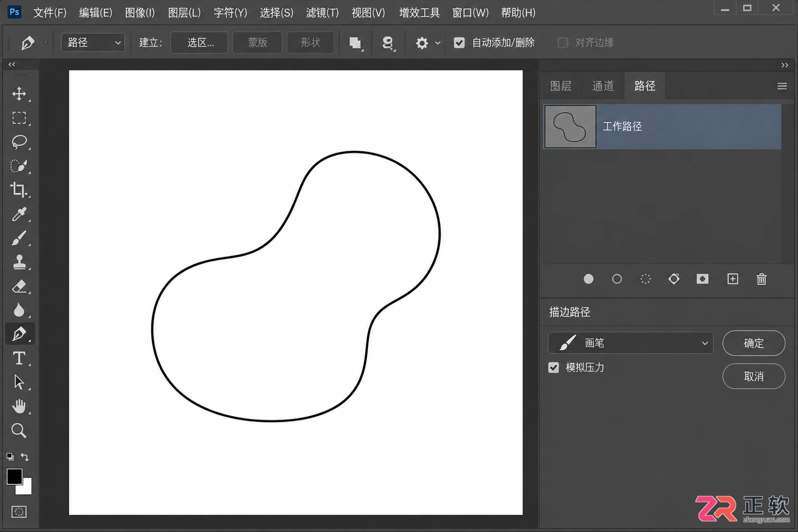
Task: Select the Hand tool
Action: pyautogui.click(x=19, y=406)
